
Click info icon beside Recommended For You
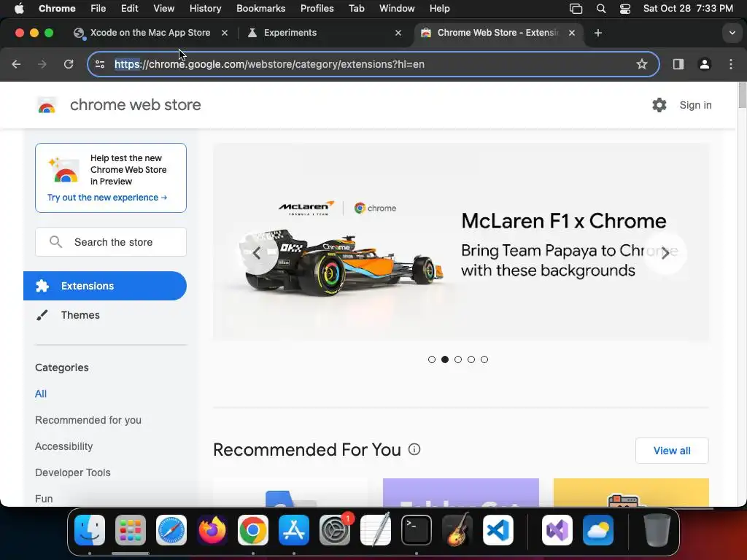(x=414, y=449)
